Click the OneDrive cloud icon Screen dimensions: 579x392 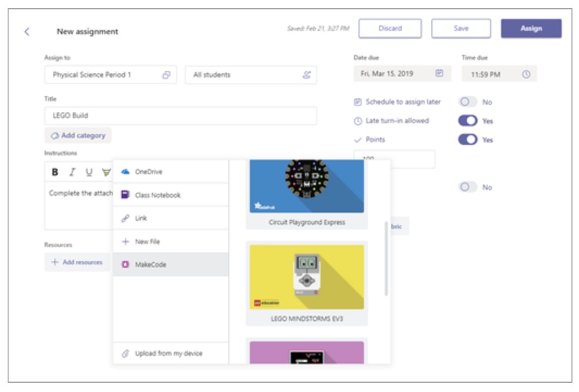125,172
